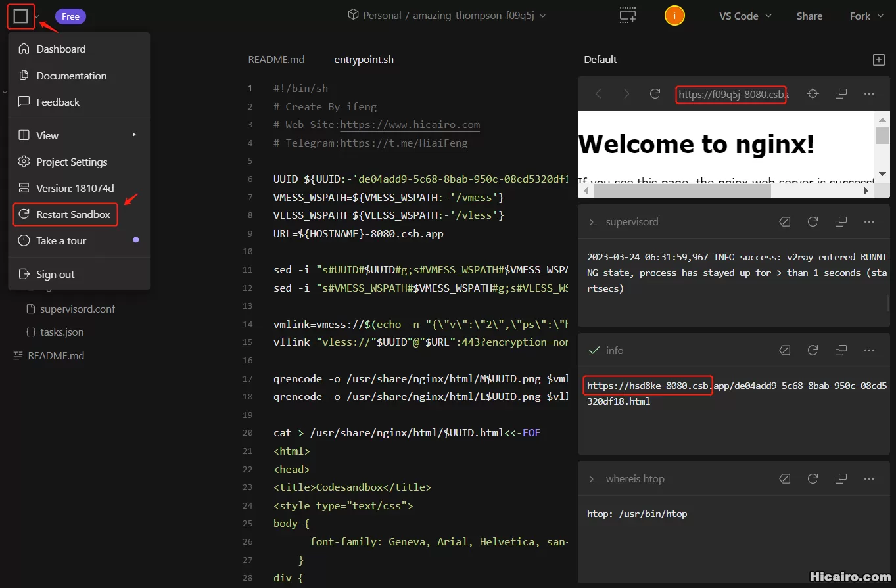
Task: Click the CodeSandbox square menu icon
Action: [20, 16]
